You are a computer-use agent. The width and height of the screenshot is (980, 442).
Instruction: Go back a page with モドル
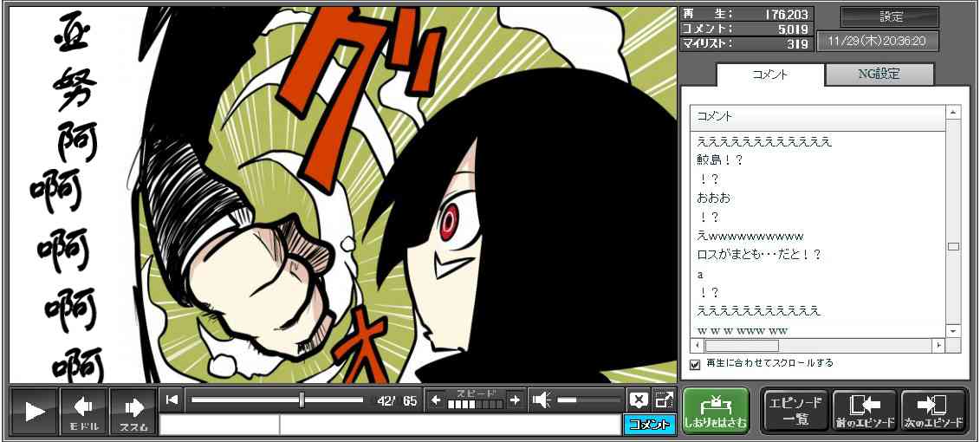[x=83, y=411]
